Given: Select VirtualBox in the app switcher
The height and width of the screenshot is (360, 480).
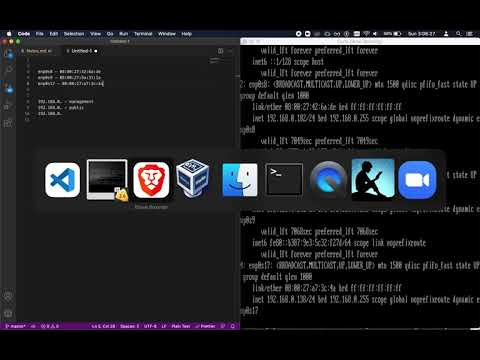Looking at the screenshot, I should pos(193,179).
